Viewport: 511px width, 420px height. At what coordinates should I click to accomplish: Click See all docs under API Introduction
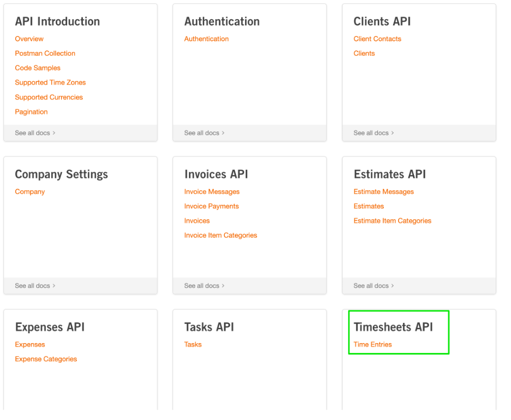(x=34, y=133)
